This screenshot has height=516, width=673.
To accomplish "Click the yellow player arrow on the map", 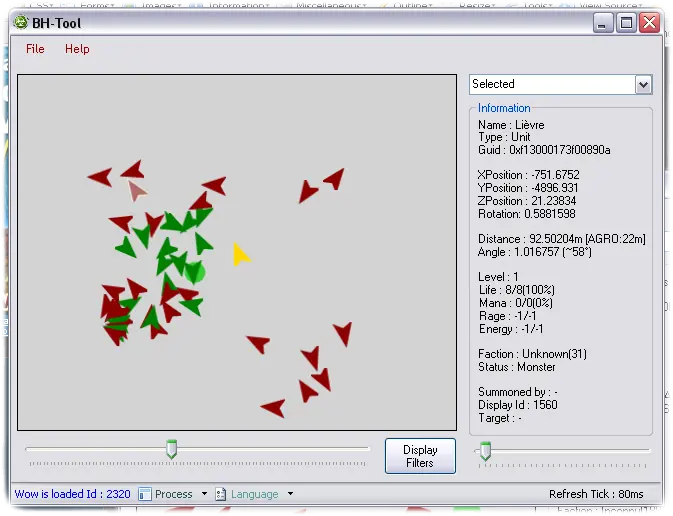I will click(x=240, y=255).
